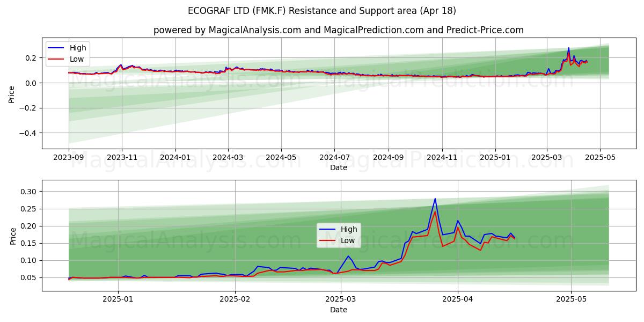Click the 0.30 price tick label
The image size is (644, 322).
(x=29, y=192)
